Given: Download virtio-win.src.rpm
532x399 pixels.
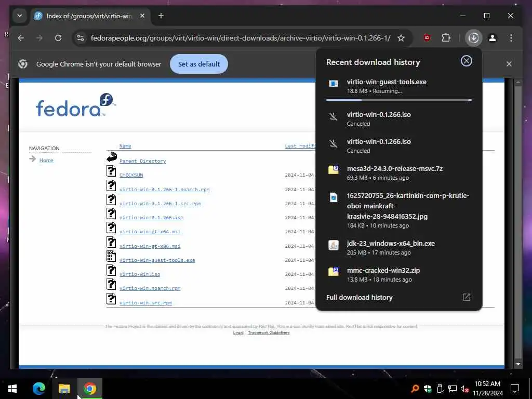Looking at the screenshot, I should pyautogui.click(x=145, y=303).
